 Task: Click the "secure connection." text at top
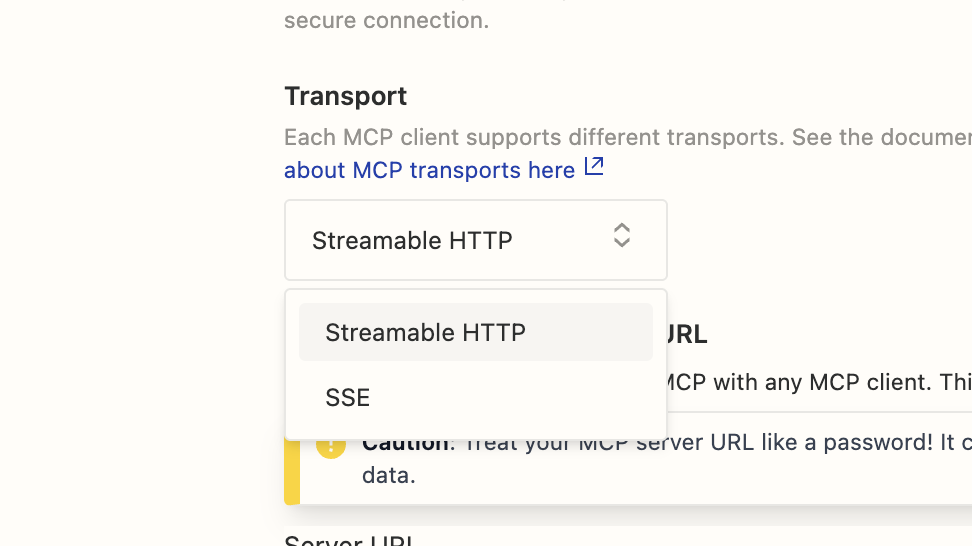tap(386, 20)
